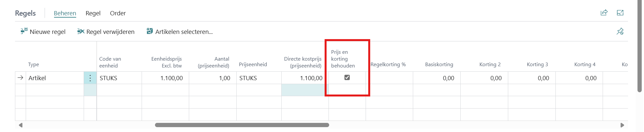Open the Regel menu tab
Screen dimensions: 644x132
coord(93,13)
